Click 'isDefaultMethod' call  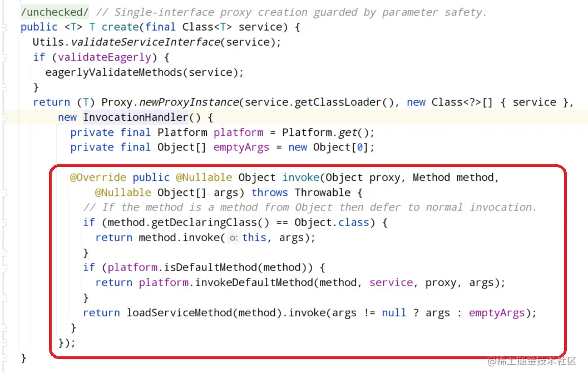pos(210,268)
